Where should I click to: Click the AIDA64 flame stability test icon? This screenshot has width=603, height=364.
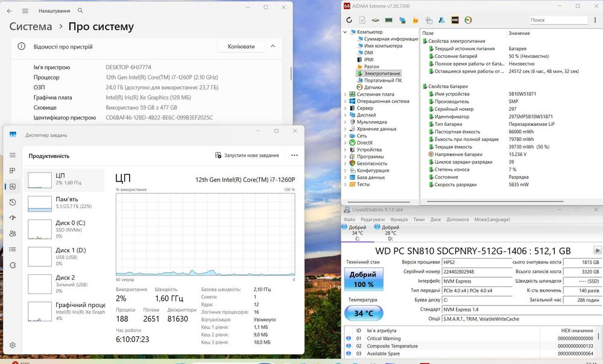point(415,20)
